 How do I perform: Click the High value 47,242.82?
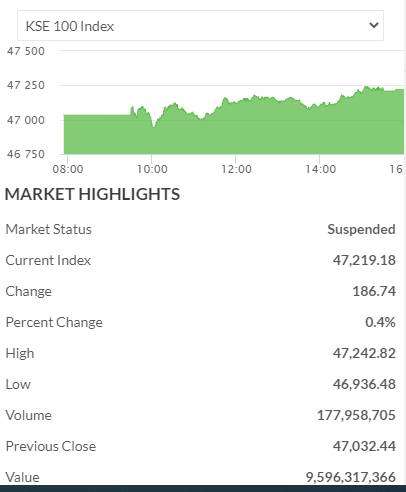(x=364, y=353)
